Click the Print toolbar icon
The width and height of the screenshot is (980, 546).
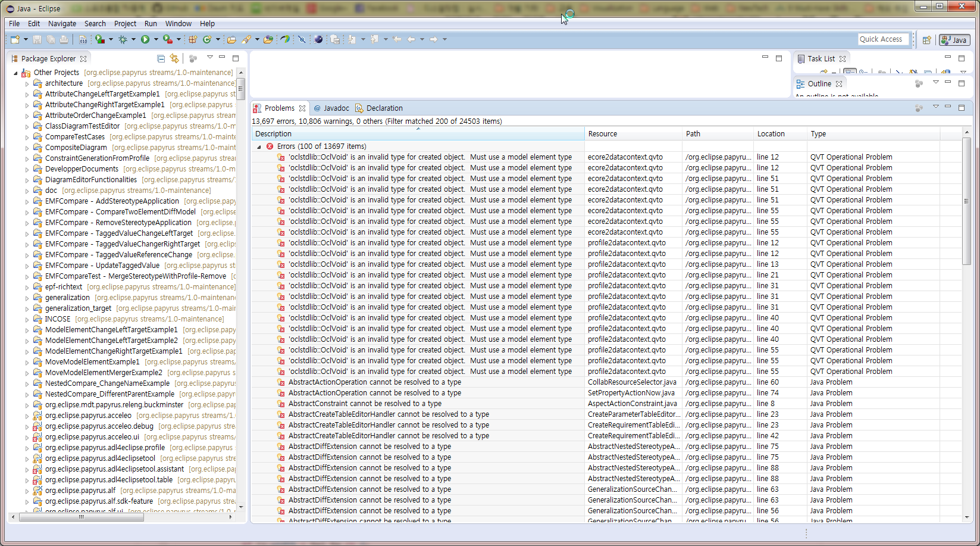(x=64, y=39)
